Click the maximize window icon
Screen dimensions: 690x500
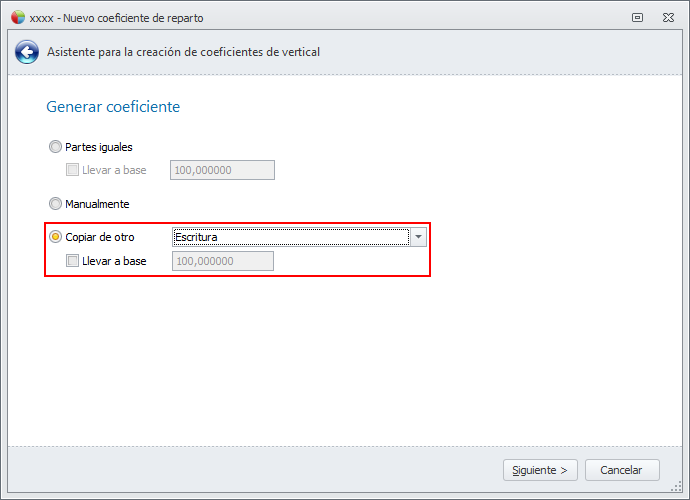click(638, 17)
